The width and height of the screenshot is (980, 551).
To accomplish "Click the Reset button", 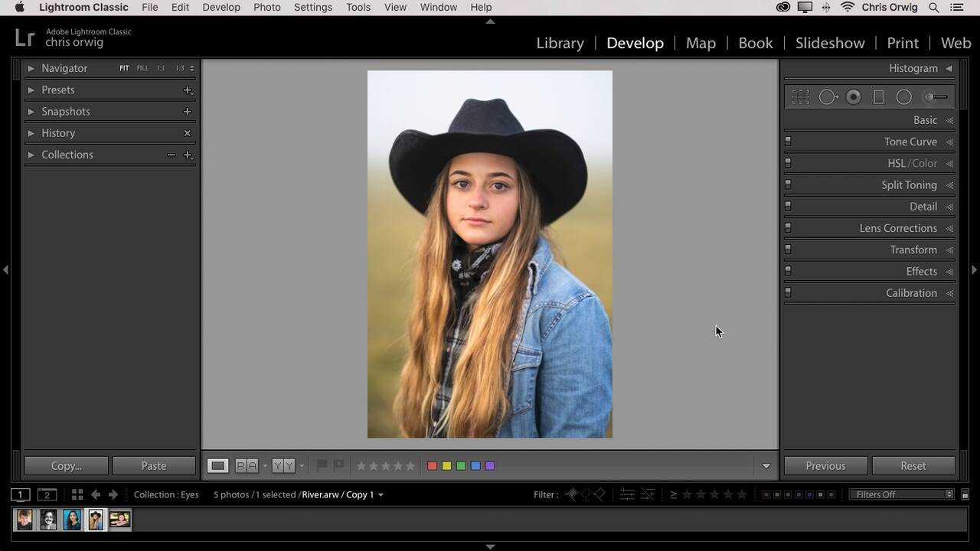I will (x=913, y=465).
